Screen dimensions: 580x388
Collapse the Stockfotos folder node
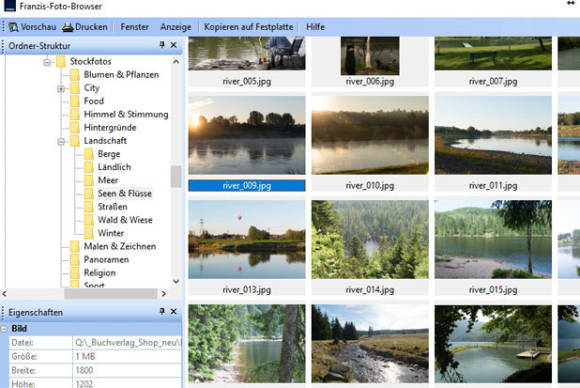47,62
